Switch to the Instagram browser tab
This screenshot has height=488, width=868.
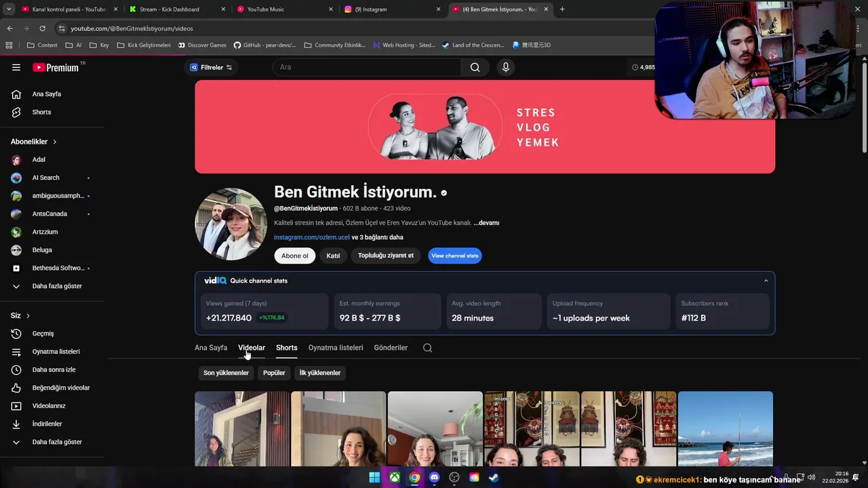coord(393,9)
